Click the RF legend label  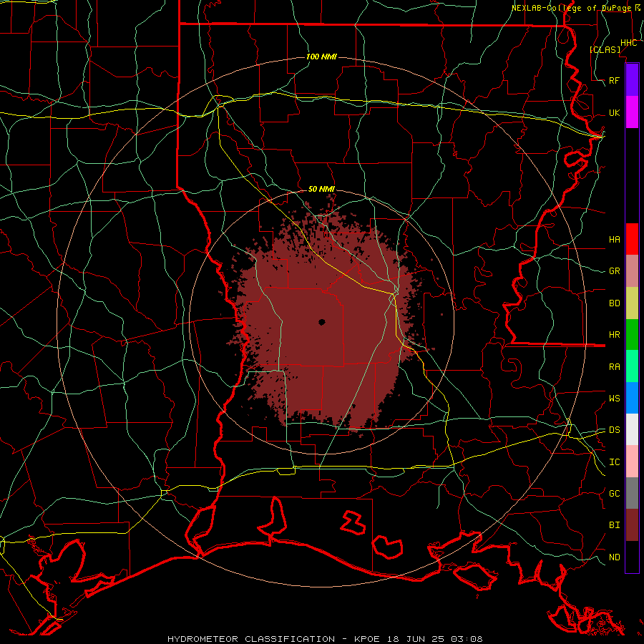615,80
